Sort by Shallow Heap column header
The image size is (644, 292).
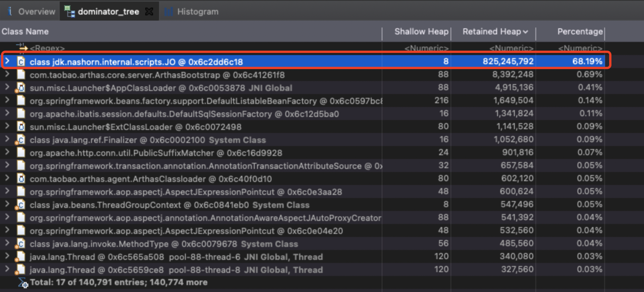[421, 32]
